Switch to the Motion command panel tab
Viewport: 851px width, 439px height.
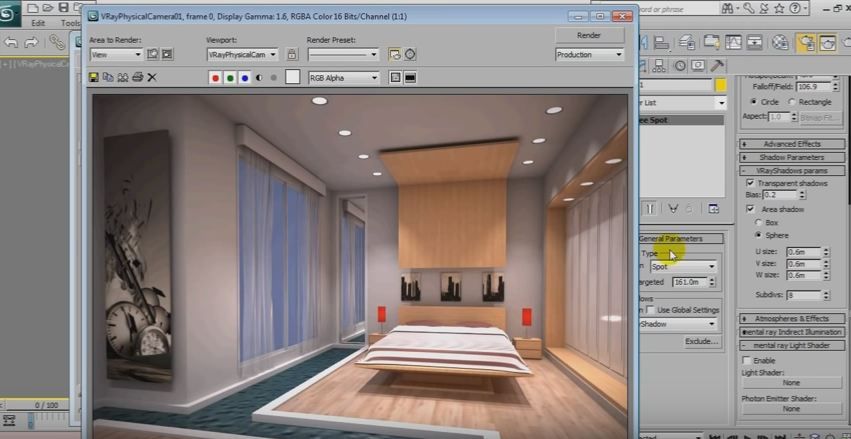point(680,66)
